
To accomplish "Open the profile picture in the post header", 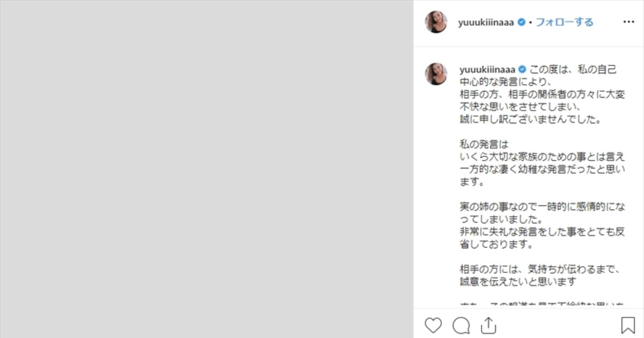I will 436,23.
